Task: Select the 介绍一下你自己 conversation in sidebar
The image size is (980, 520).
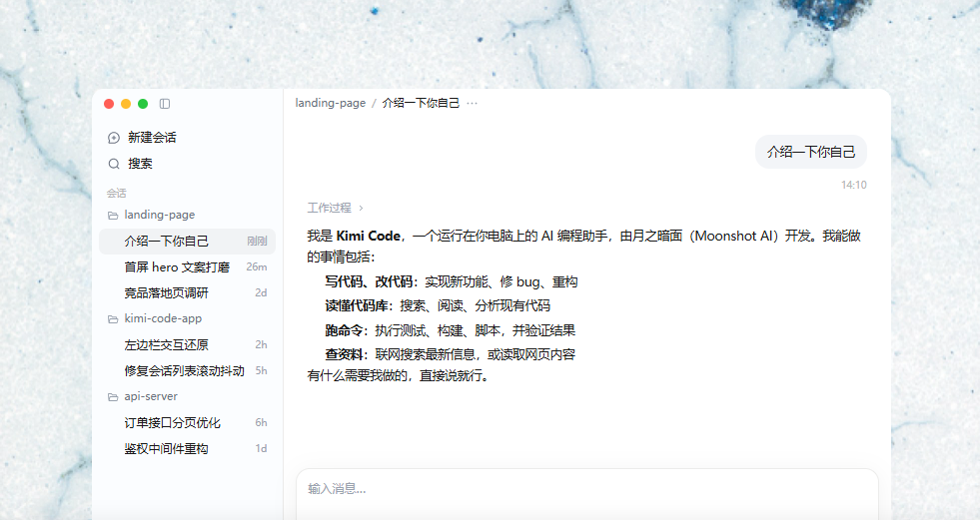Action: point(187,241)
